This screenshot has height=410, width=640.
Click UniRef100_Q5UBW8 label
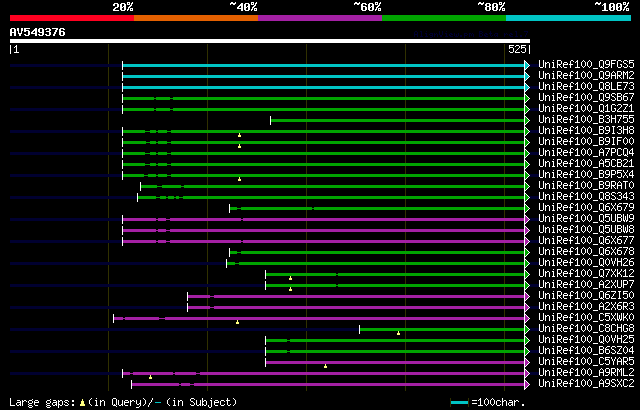tap(586, 230)
